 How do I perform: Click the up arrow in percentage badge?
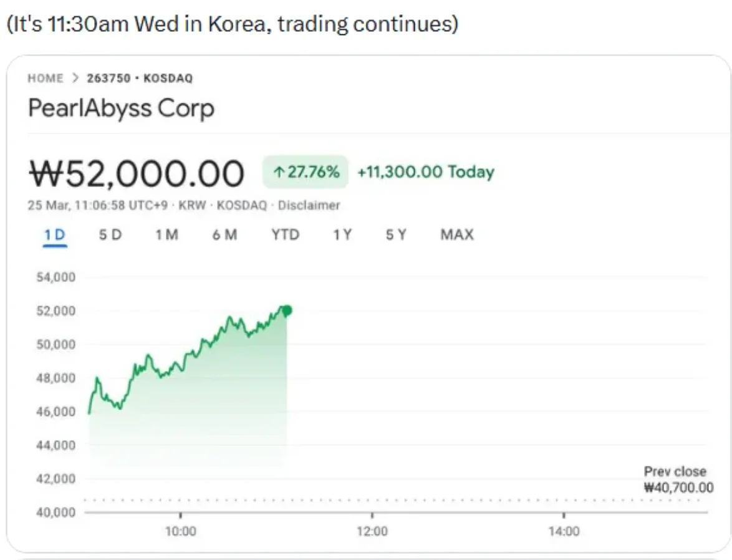(x=277, y=173)
